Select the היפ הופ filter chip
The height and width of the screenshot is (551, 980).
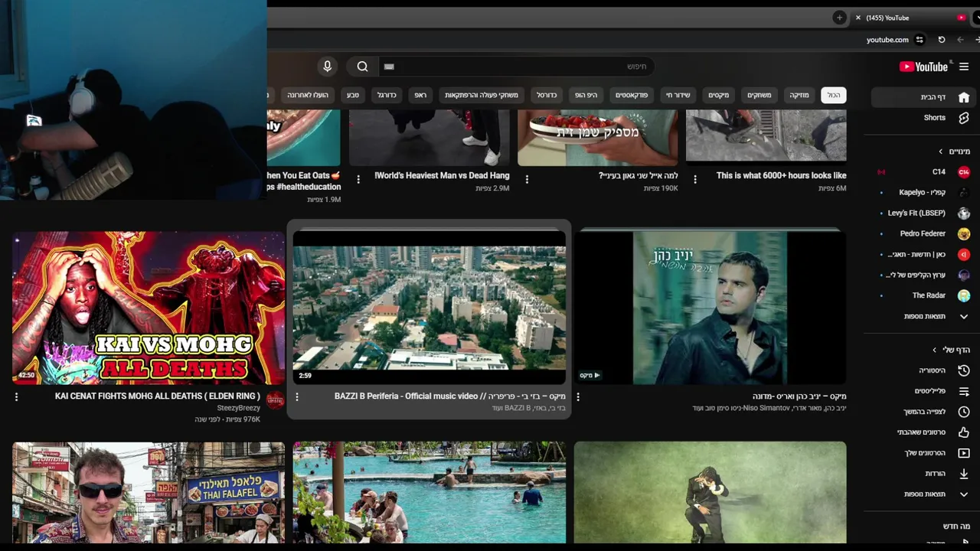click(x=586, y=95)
